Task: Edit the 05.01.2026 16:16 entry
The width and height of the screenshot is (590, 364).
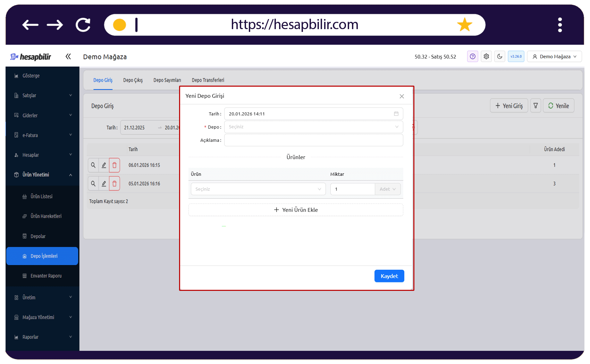Action: coord(104,184)
